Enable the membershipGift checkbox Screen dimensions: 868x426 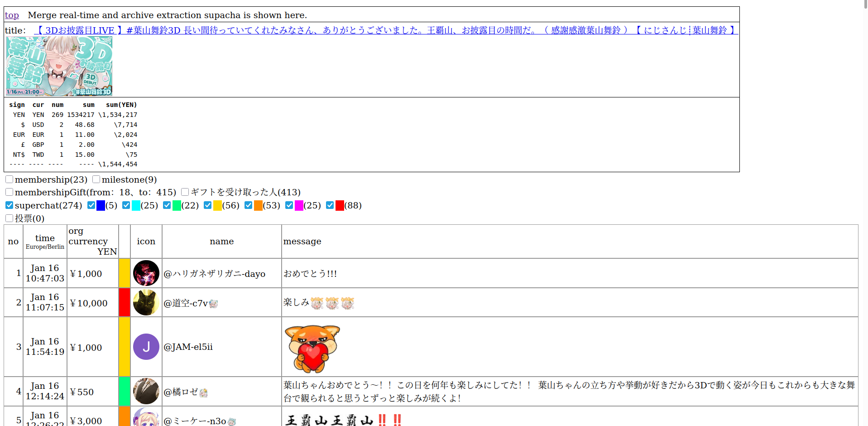pos(10,192)
